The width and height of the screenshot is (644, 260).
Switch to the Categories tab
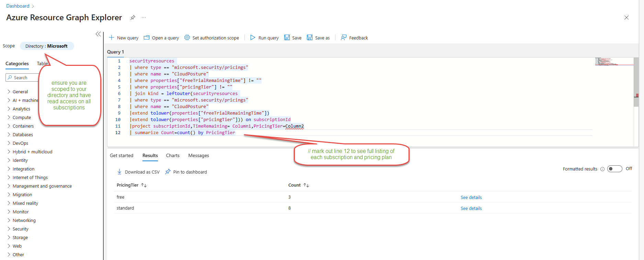17,63
